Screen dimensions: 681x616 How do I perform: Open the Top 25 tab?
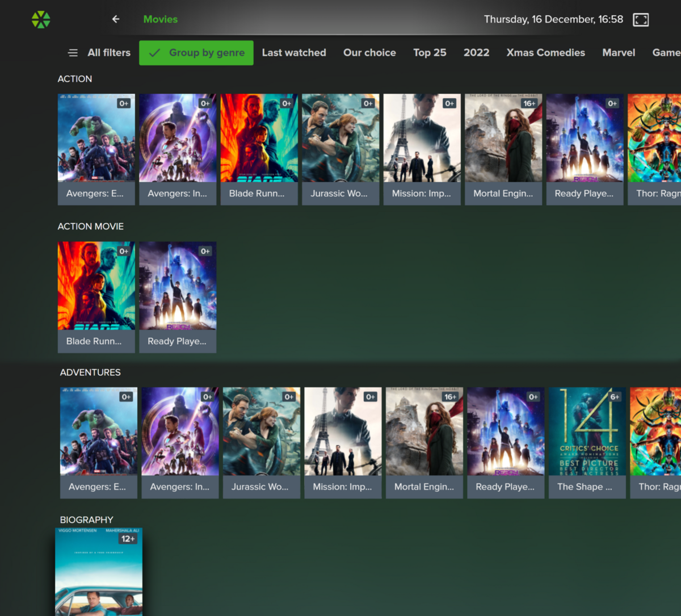tap(430, 53)
